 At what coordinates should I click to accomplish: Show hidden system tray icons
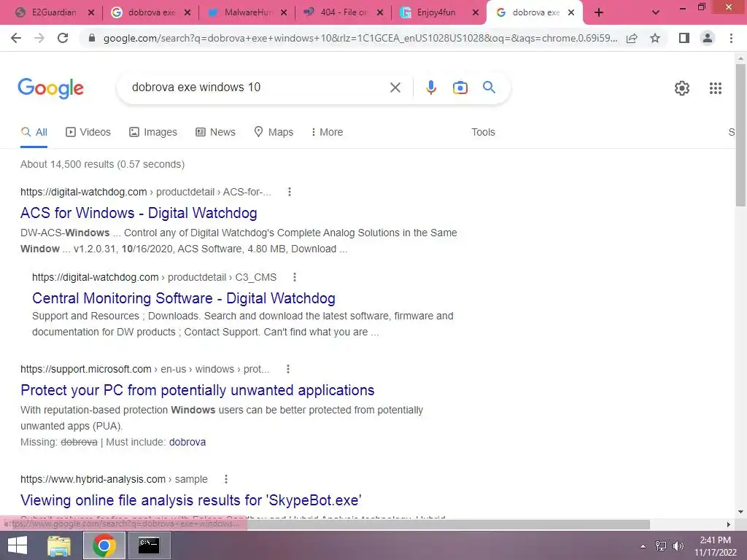click(x=643, y=546)
